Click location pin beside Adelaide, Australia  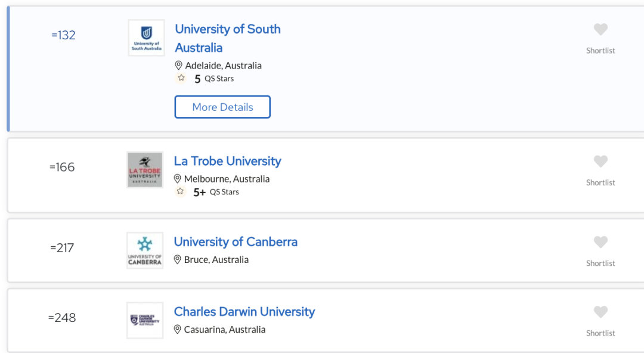(x=178, y=66)
